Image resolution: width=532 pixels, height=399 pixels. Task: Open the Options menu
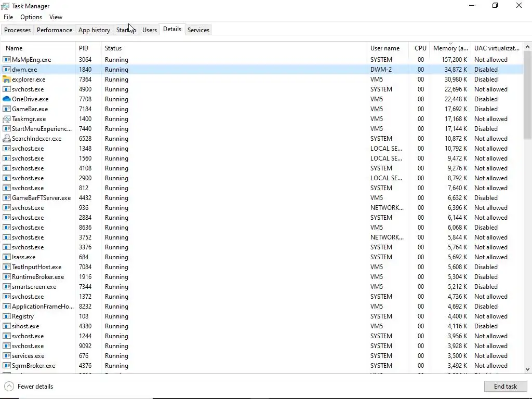pos(31,17)
